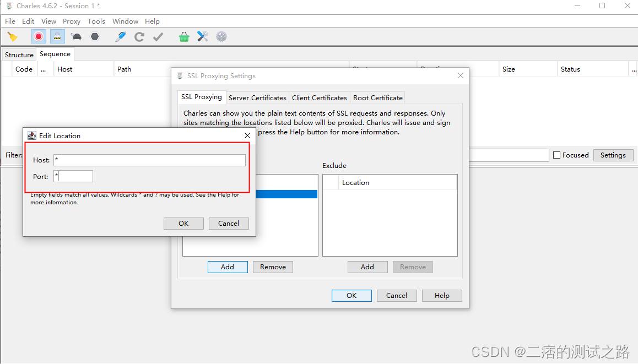Sort by the Code column header

(x=24, y=69)
